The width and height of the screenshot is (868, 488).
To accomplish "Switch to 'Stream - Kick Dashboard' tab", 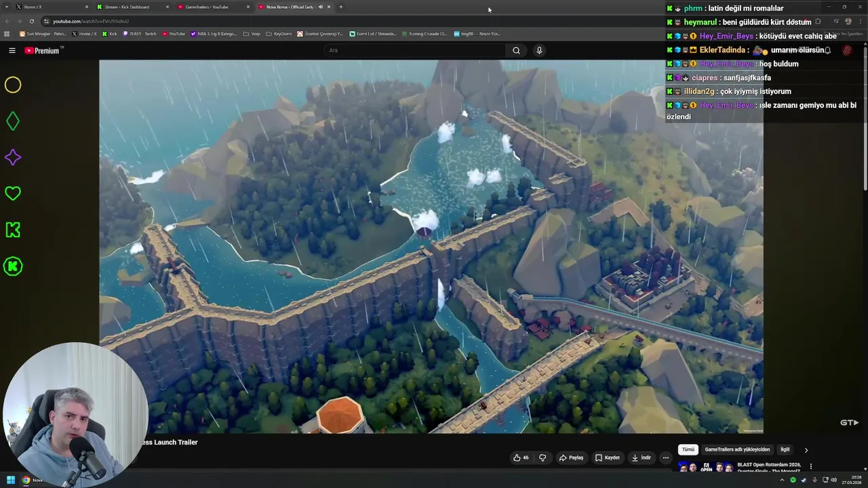I will [x=133, y=7].
